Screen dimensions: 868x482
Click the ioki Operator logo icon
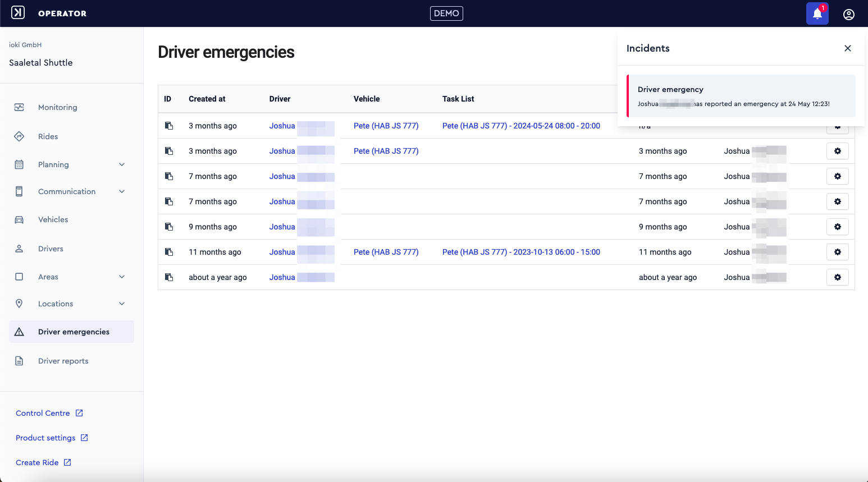point(18,12)
